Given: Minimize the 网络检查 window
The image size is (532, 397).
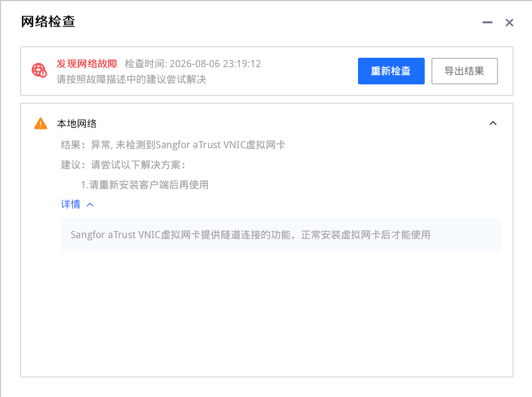Looking at the screenshot, I should coord(487,23).
